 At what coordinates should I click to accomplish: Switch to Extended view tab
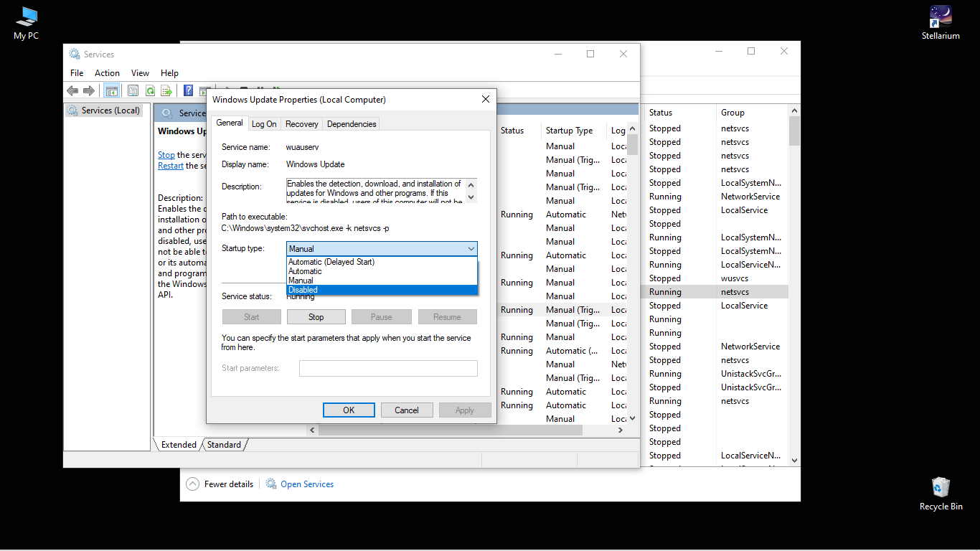pyautogui.click(x=178, y=445)
